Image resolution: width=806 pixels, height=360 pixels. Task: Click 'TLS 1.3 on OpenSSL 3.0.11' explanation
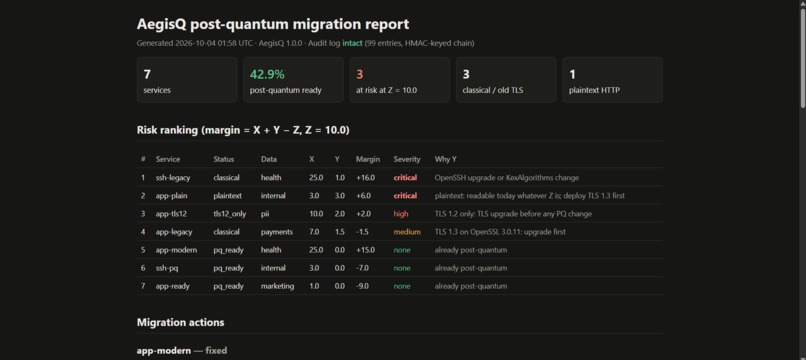coord(500,232)
